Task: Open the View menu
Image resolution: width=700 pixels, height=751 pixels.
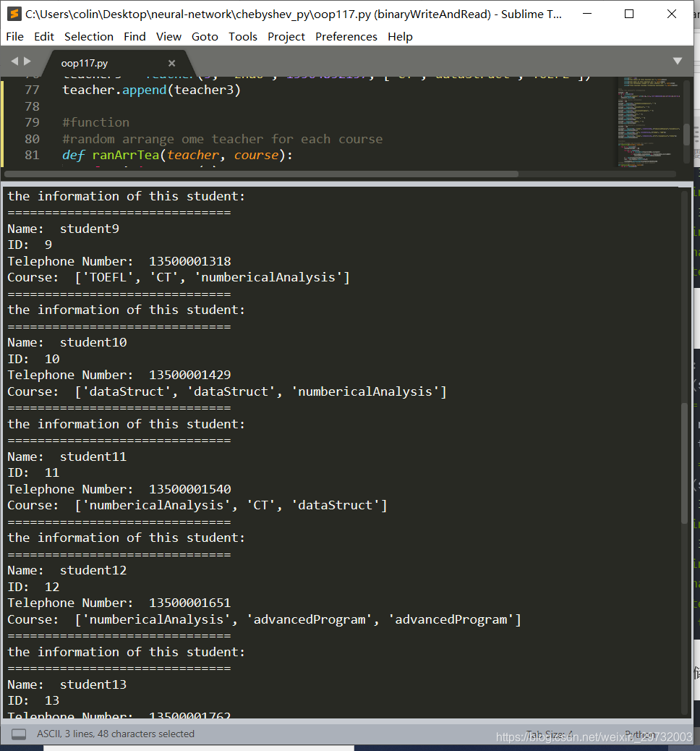Action: tap(168, 36)
